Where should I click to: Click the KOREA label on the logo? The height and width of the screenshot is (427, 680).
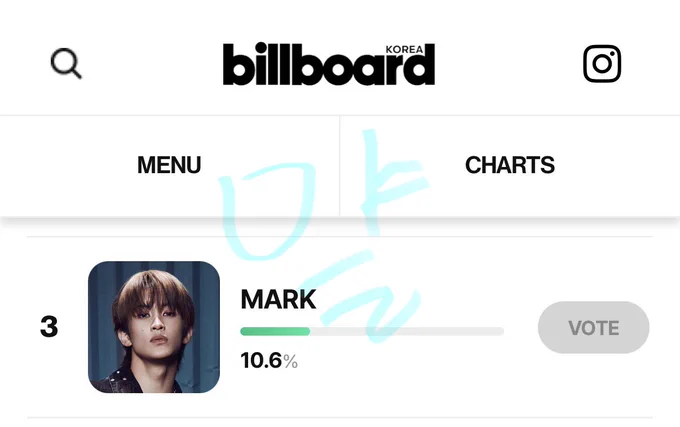tap(404, 49)
